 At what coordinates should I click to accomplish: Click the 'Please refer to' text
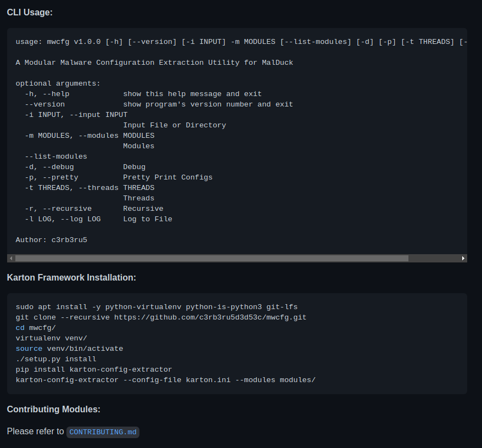[35, 432]
